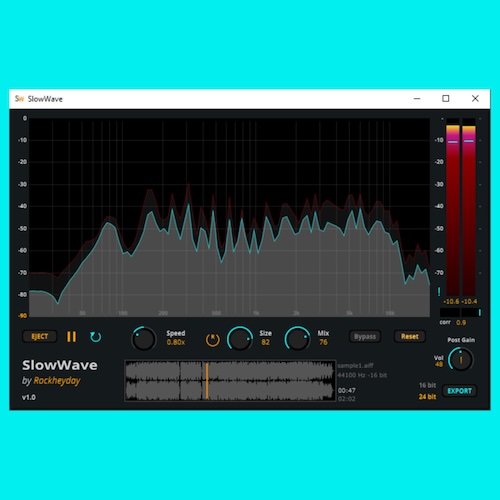Viewport: 500px width, 500px height.
Task: Click inside the waveform overview display
Action: point(230,381)
